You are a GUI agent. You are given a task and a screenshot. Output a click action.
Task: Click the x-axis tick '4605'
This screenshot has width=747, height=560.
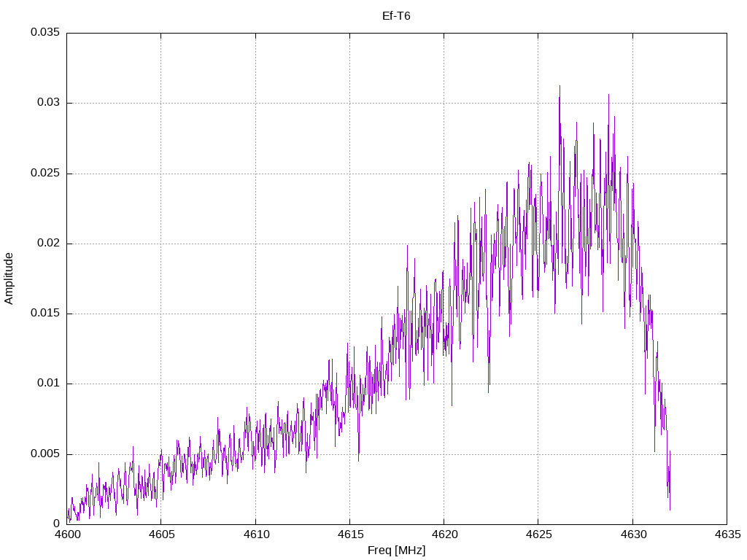162,534
